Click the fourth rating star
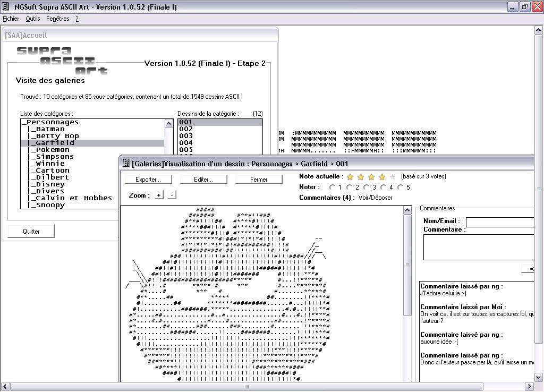This screenshot has height=392, width=544. point(382,177)
